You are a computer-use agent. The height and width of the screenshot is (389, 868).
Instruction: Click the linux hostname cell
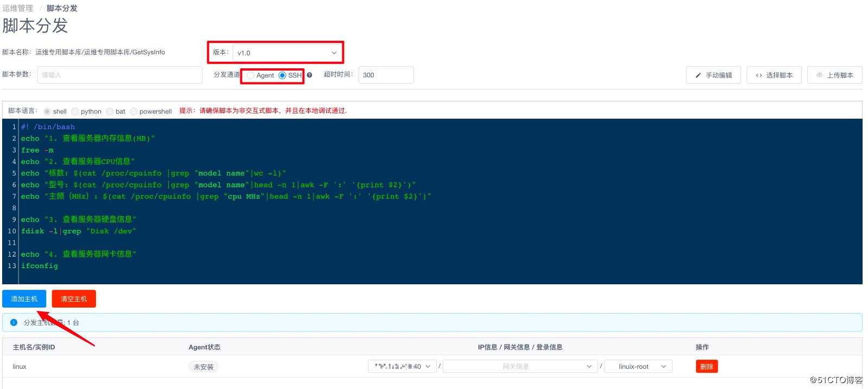click(x=20, y=367)
